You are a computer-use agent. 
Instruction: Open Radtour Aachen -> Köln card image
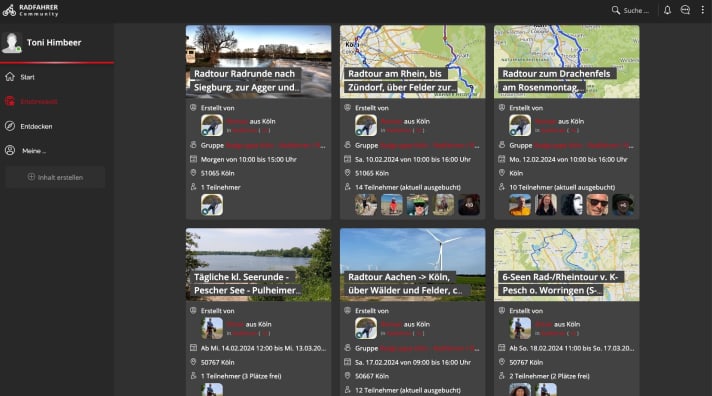[412, 265]
